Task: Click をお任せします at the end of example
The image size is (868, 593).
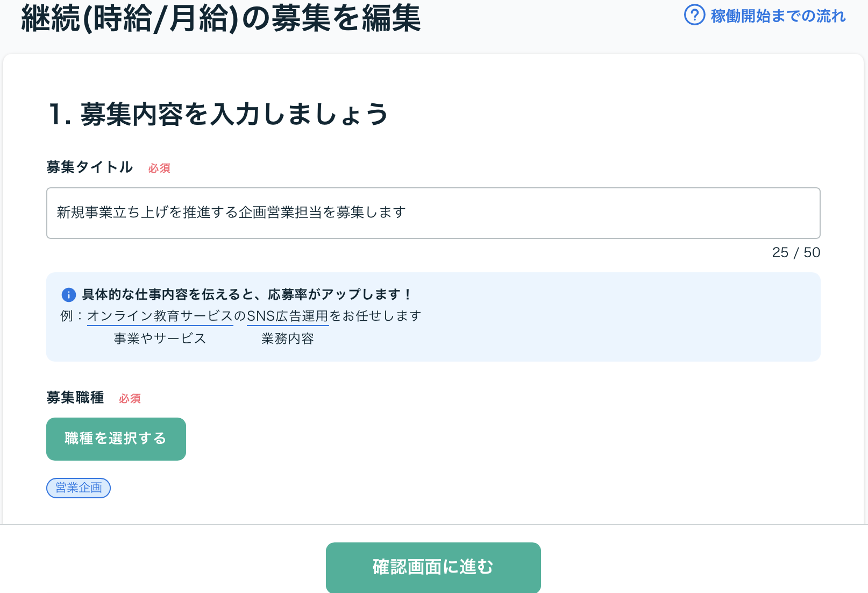Action: click(x=375, y=316)
